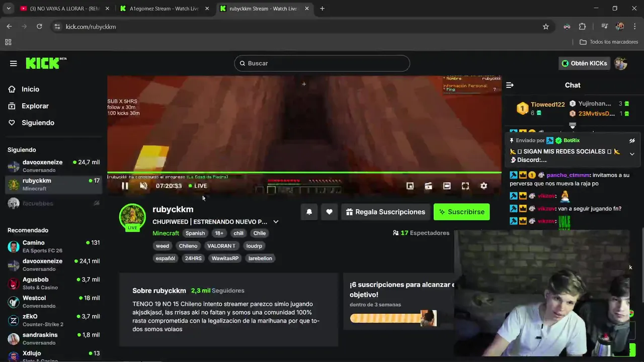The height and width of the screenshot is (362, 644).
Task: Expand the stream title chevron
Action: 276,222
